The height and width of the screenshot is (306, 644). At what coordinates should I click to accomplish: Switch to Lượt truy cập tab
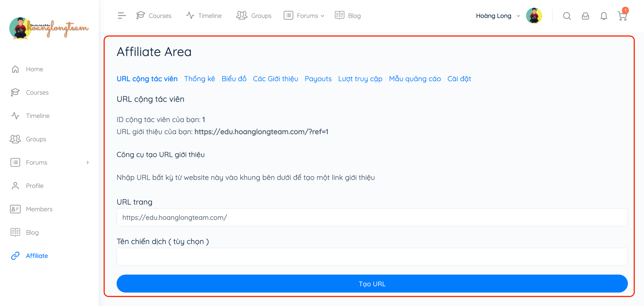[360, 79]
